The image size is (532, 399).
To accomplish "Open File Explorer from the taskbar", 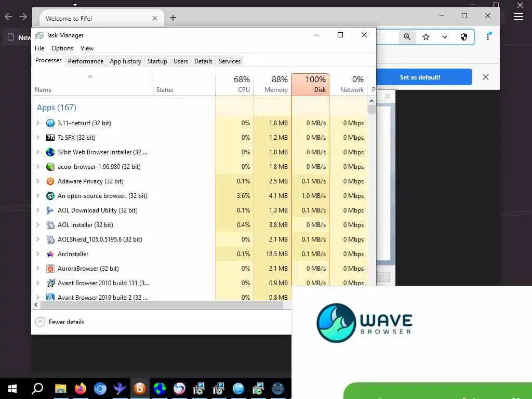I will [61, 388].
